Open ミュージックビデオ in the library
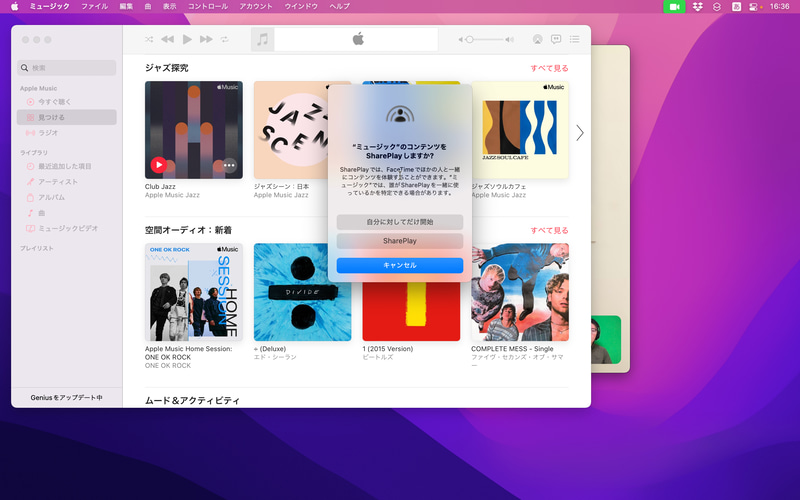This screenshot has width=800, height=500. [67, 229]
